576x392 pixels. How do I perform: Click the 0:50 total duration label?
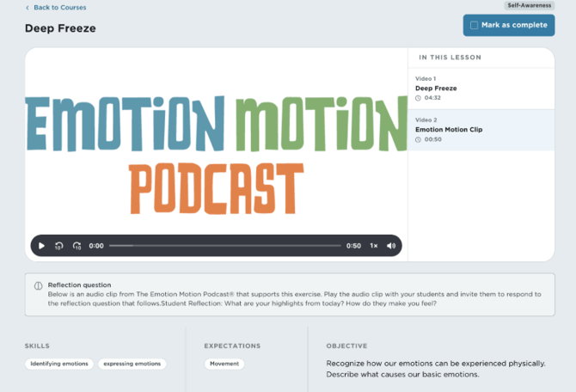coord(353,246)
